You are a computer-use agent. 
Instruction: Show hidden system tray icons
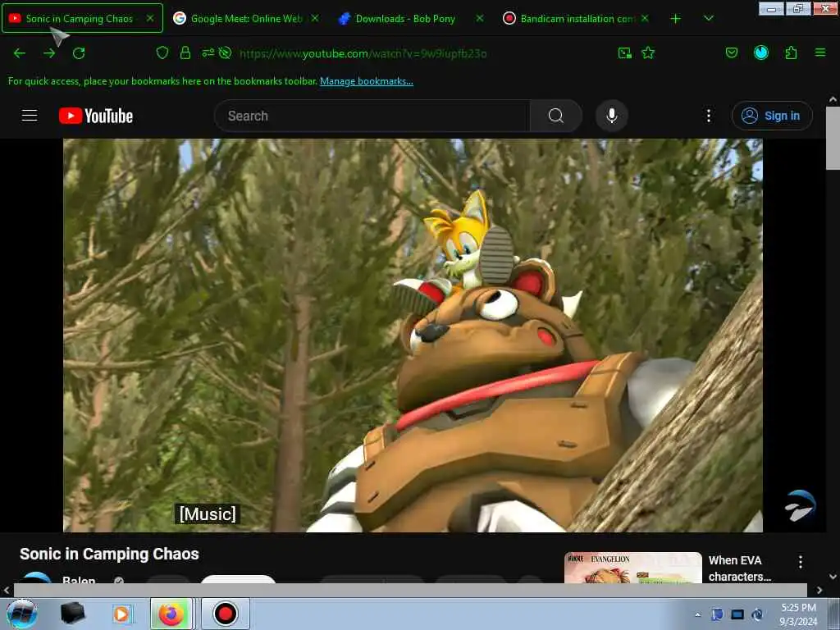coord(697,614)
